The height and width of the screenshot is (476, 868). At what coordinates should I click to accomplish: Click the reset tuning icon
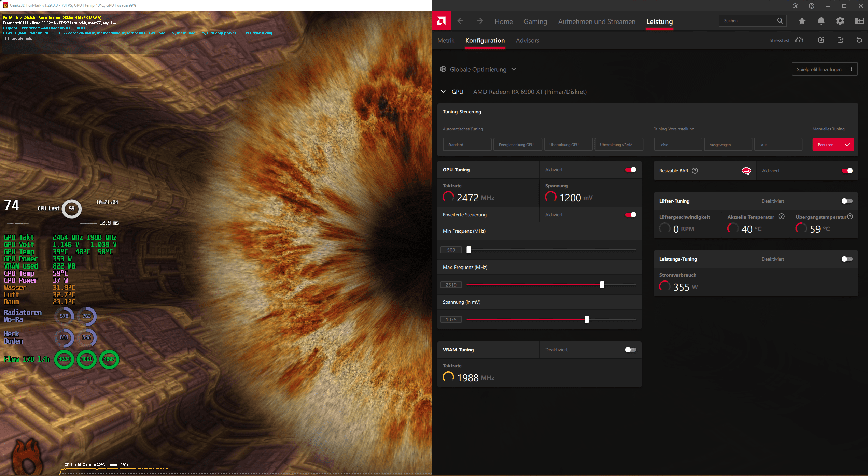[859, 40]
